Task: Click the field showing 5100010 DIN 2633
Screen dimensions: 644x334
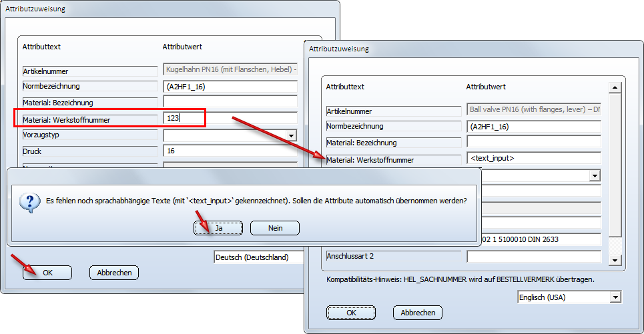Action: click(541, 239)
